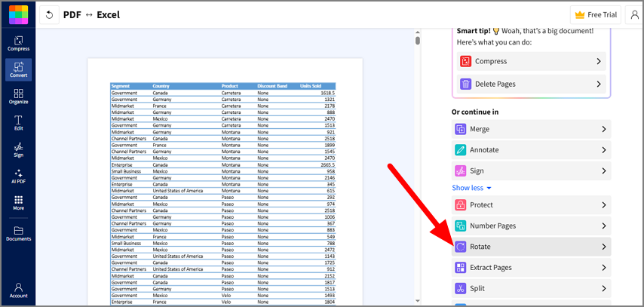Click the Rotate icon
The width and height of the screenshot is (644, 307).
click(x=461, y=247)
